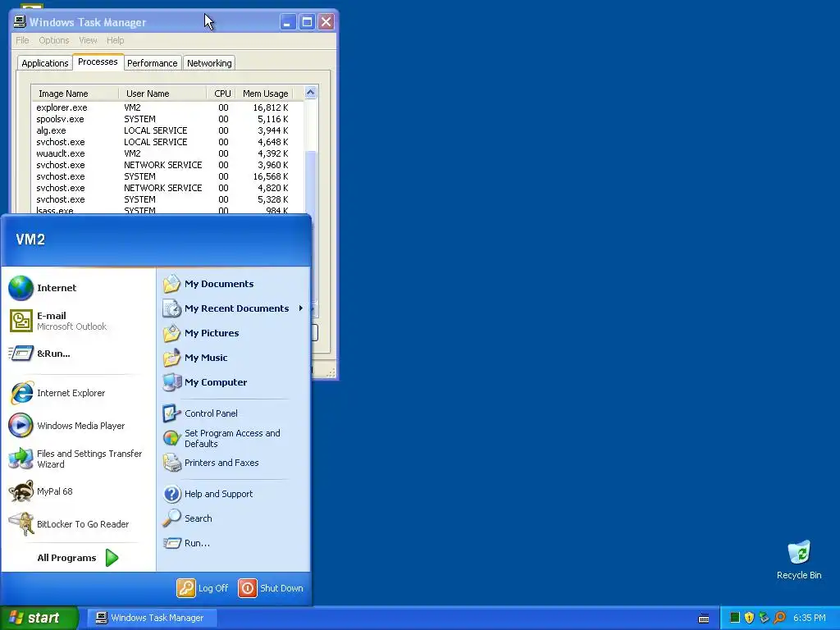
Task: Sort processes by the Image Name column header
Action: click(x=75, y=94)
